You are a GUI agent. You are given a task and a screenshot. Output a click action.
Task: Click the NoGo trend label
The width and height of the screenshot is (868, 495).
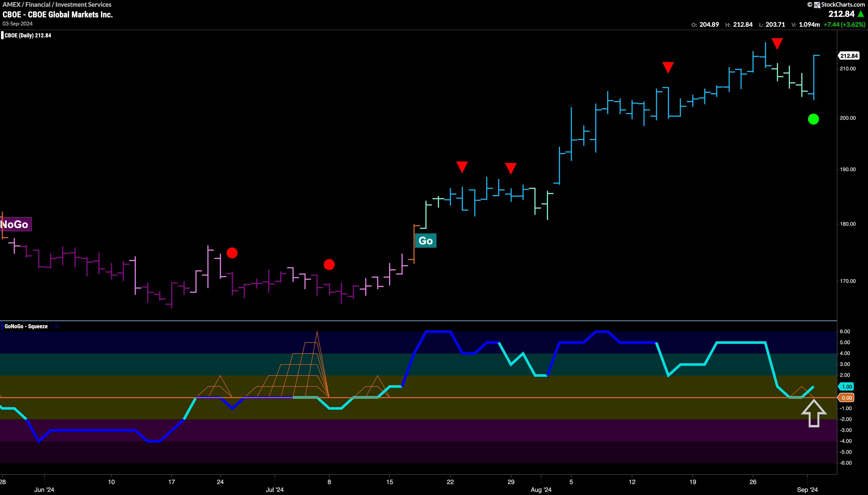click(x=15, y=224)
